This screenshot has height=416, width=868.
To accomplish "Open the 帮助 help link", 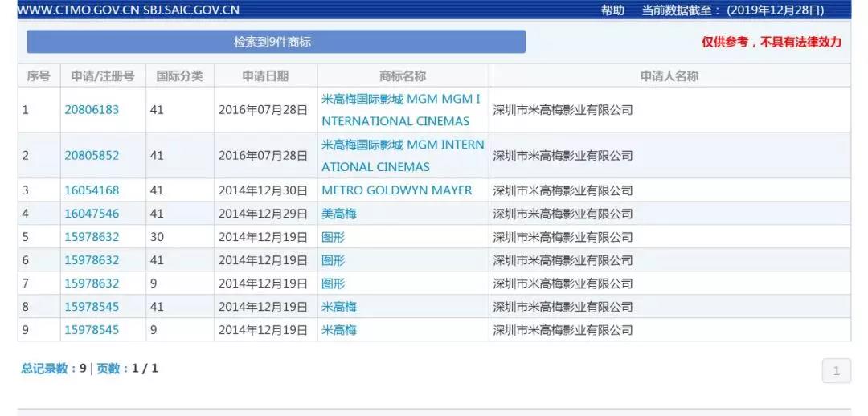I will 612,10.
